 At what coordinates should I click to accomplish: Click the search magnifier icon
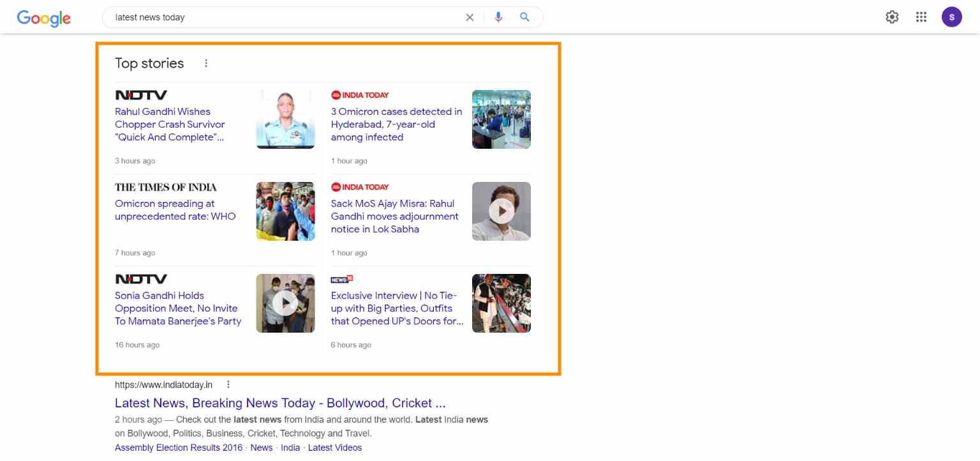coord(524,17)
